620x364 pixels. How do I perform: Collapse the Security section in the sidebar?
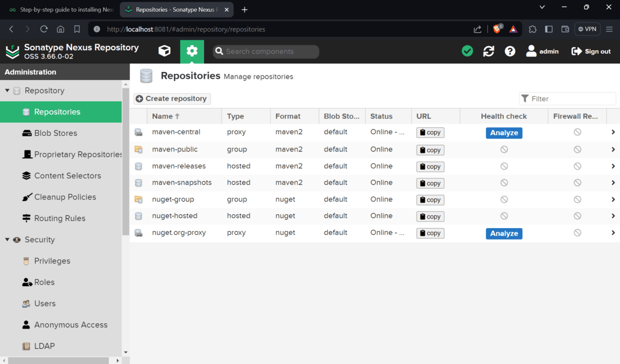pyautogui.click(x=8, y=239)
